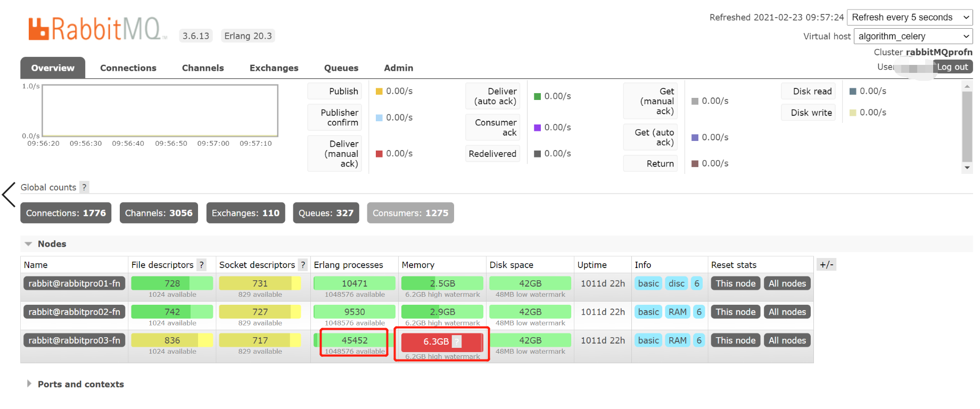Image resolution: width=980 pixels, height=409 pixels.
Task: Click the green Deliver (auto ack) swatch
Action: click(537, 96)
